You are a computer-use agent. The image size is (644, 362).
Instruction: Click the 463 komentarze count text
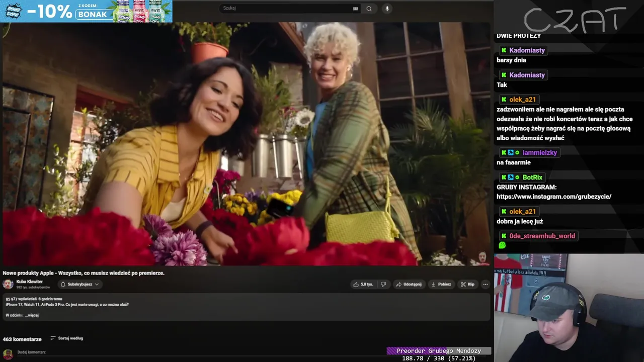click(22, 339)
